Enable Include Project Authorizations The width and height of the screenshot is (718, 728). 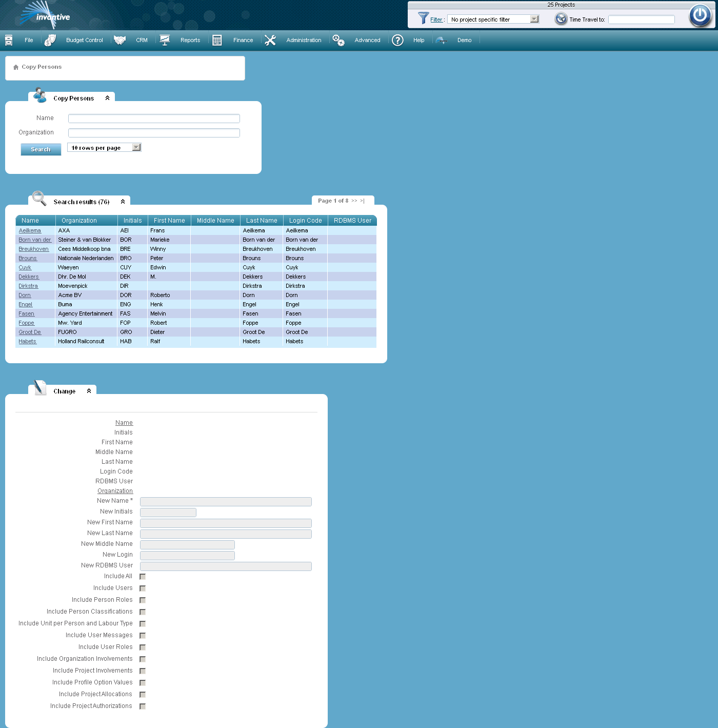(142, 706)
